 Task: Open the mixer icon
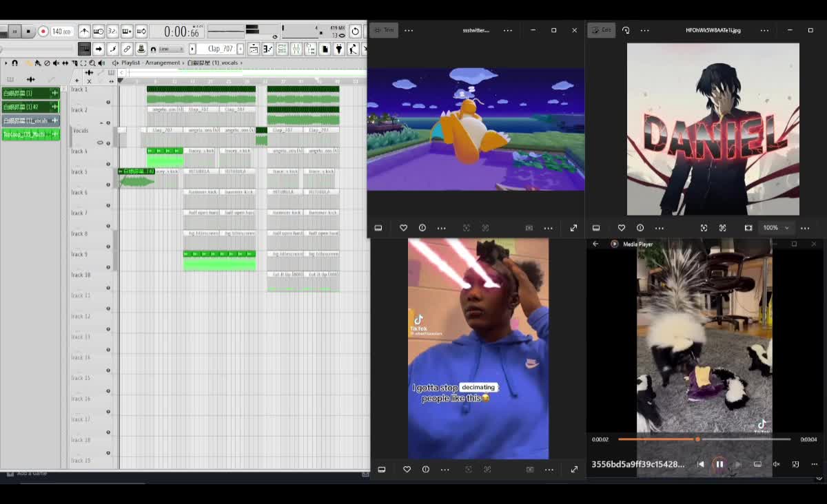tap(296, 49)
